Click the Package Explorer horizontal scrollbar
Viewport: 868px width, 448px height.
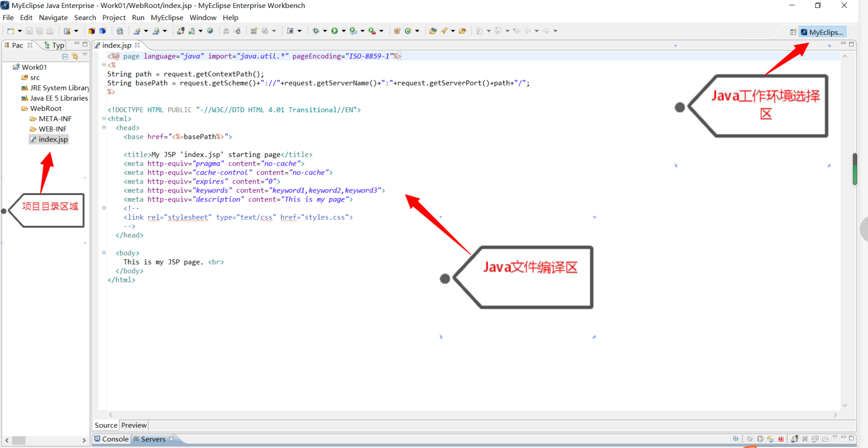pyautogui.click(x=46, y=440)
